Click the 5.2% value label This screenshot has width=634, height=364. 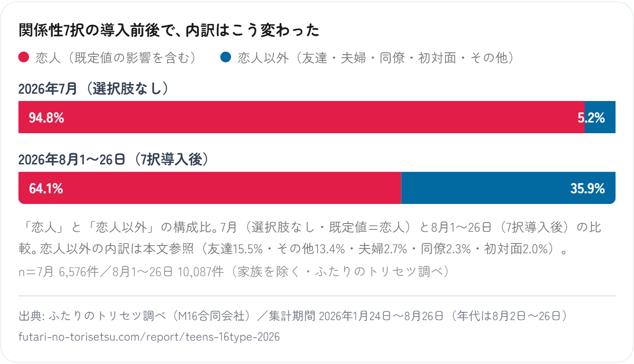(592, 118)
